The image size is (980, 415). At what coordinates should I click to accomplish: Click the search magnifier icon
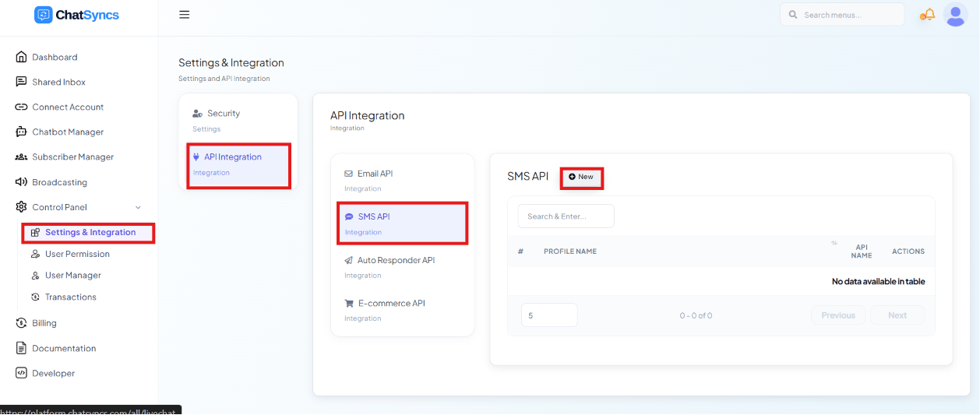pyautogui.click(x=793, y=15)
